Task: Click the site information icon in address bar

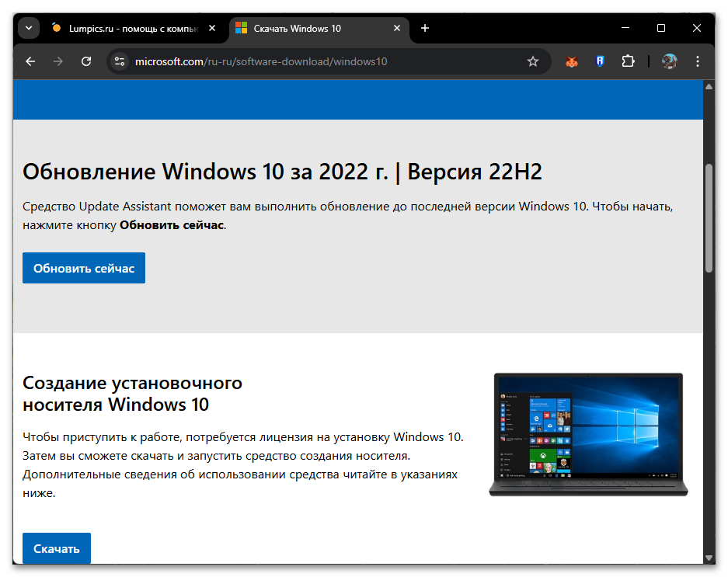Action: 120,61
